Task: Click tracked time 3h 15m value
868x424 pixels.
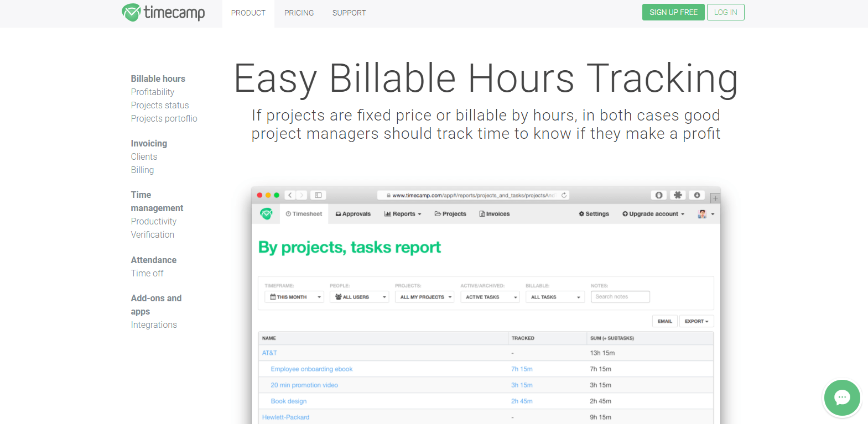Action: [522, 385]
